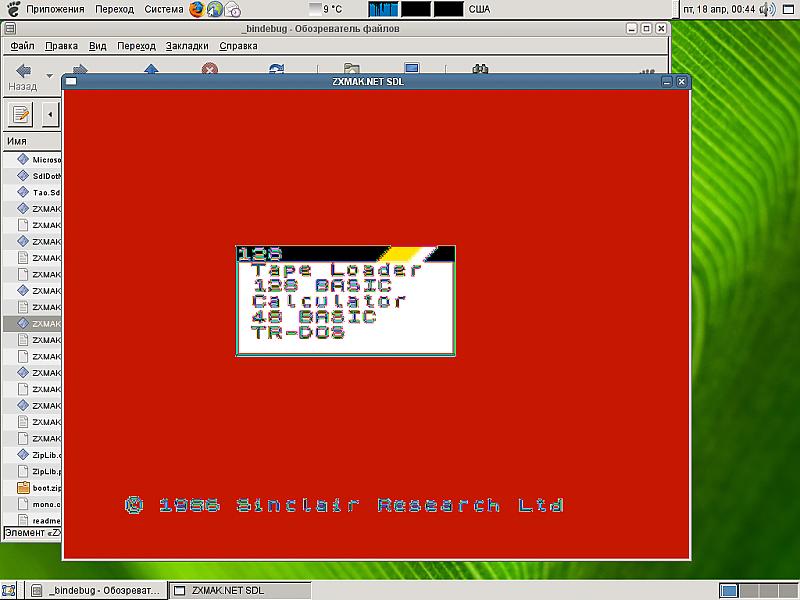Click the Back (Назад) navigation arrow

[x=22, y=72]
